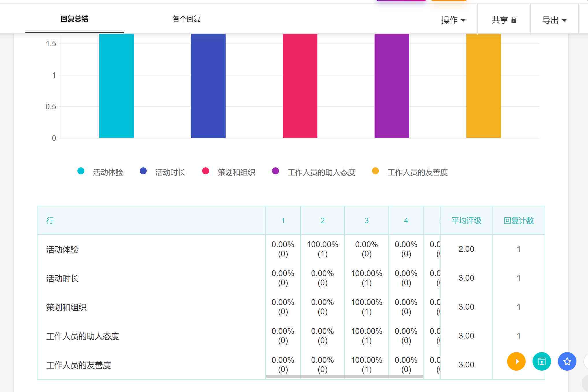Toggle 活动体验 legend in chart
Viewport: 588px width, 392px height.
[100, 172]
